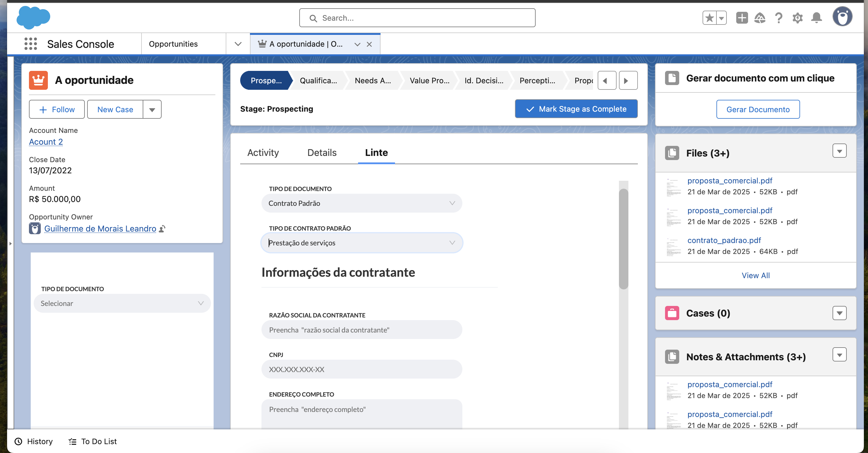The height and width of the screenshot is (453, 868).
Task: Open contrato_padrao.pdf file link
Action: point(724,240)
